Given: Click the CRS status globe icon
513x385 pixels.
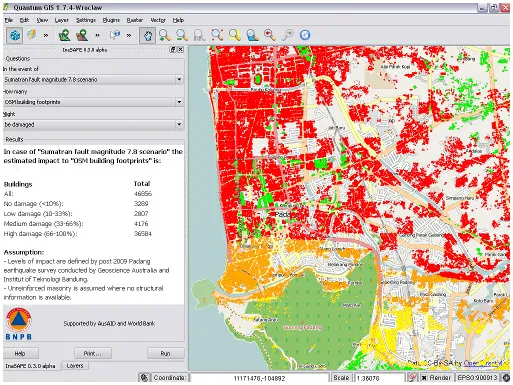Looking at the screenshot, I should 506,378.
